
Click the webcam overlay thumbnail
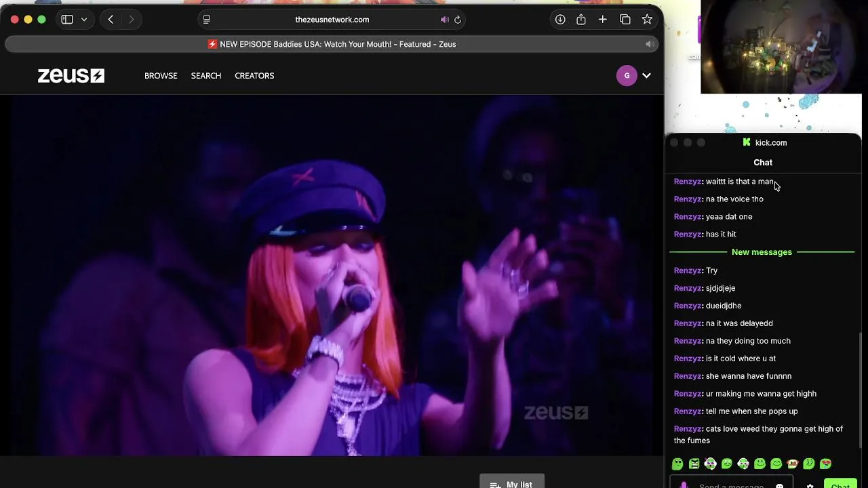pos(781,47)
